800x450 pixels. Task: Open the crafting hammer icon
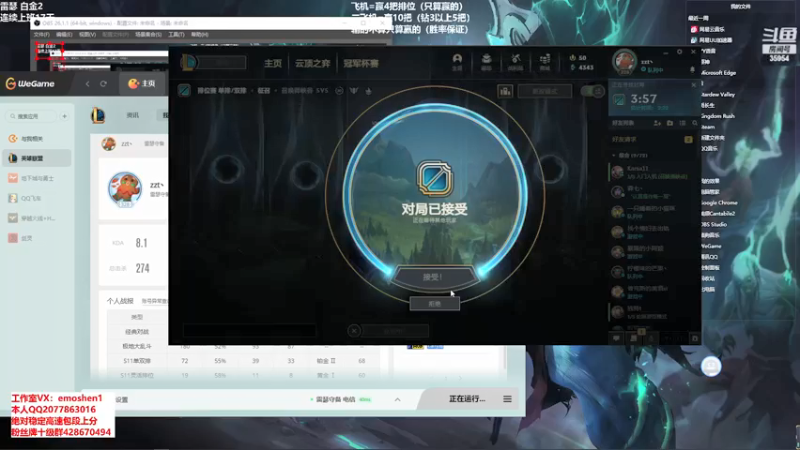[515, 62]
